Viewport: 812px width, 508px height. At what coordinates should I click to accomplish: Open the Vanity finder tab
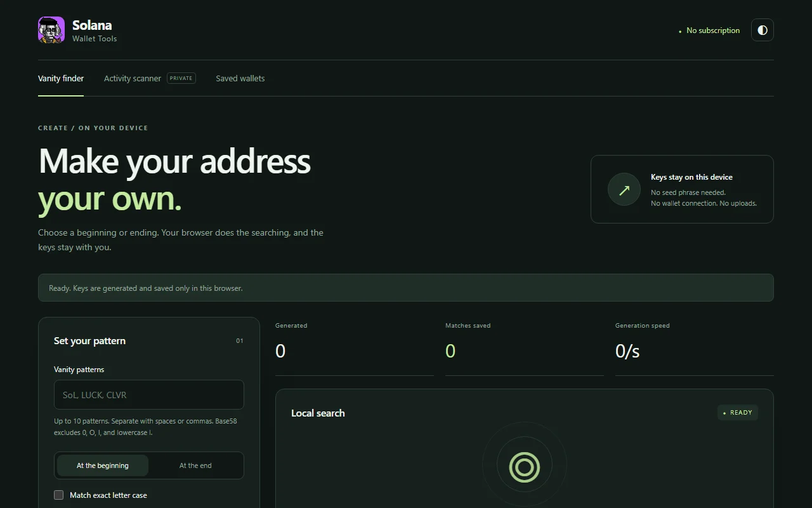coord(61,79)
